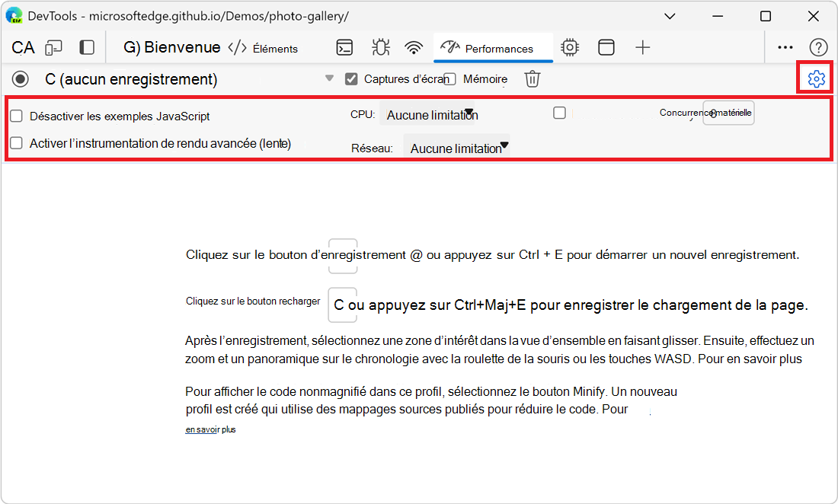Enable Activer l'instrumentation de rendu avancée
This screenshot has height=504, width=838.
pyautogui.click(x=16, y=142)
